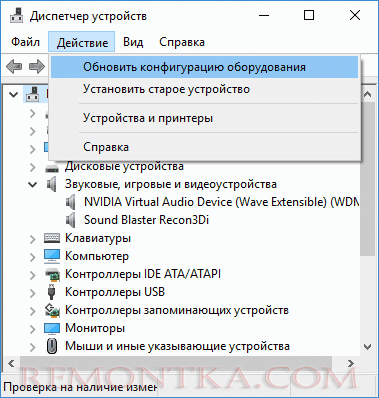Select Мыши и иные указывающие устройства label

tap(177, 346)
